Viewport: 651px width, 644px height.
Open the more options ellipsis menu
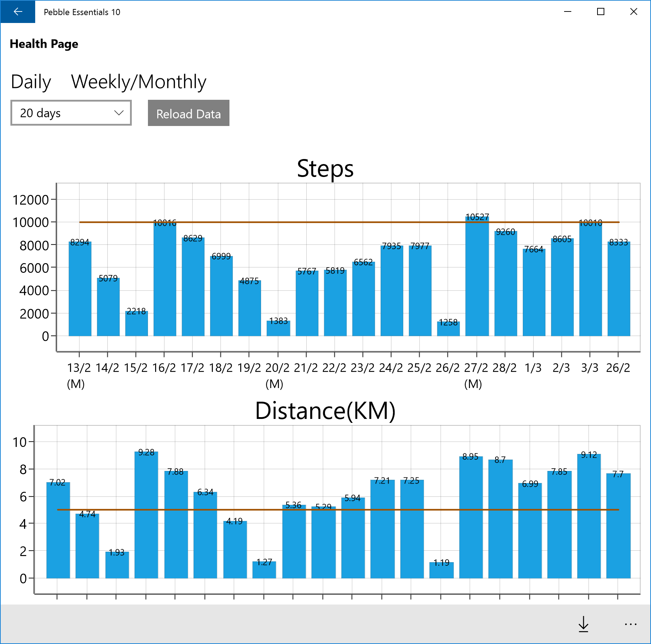coord(631,624)
